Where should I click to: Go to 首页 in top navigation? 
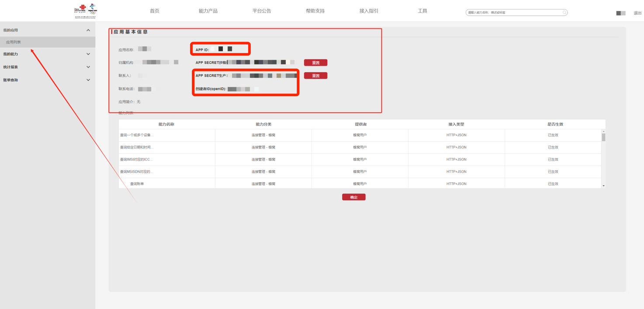coord(155,11)
